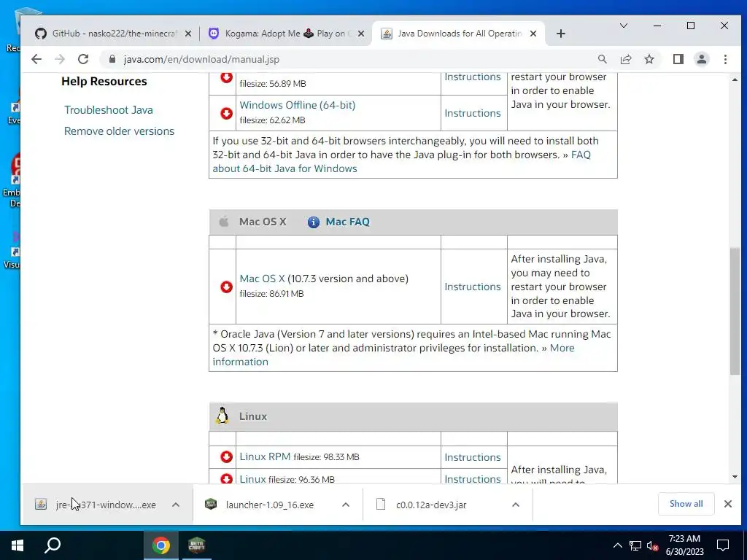Click Show all downloads button
This screenshot has height=560, width=747.
point(686,504)
